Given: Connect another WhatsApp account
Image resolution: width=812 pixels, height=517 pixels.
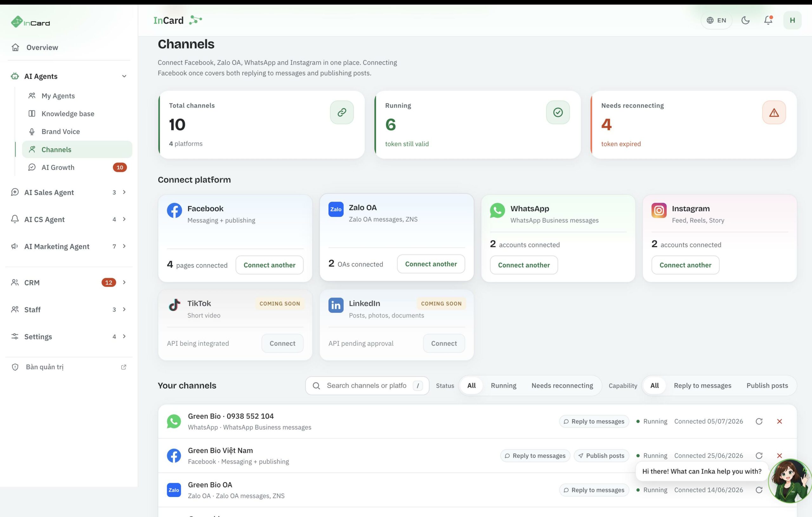Looking at the screenshot, I should (524, 265).
